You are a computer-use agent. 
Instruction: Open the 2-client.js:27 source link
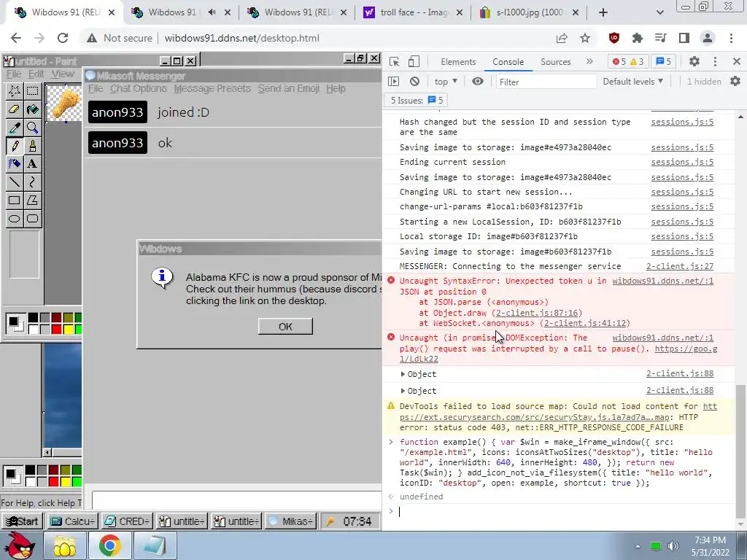[679, 266]
